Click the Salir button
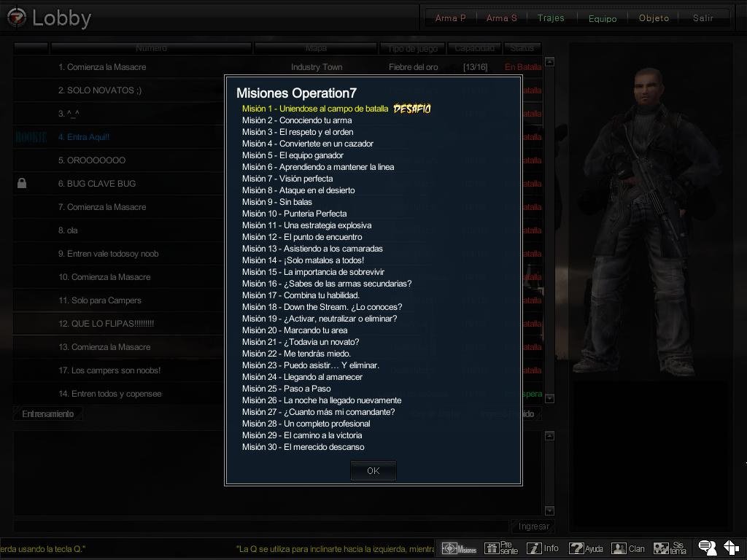Screen dimensions: 747x560 [703, 18]
